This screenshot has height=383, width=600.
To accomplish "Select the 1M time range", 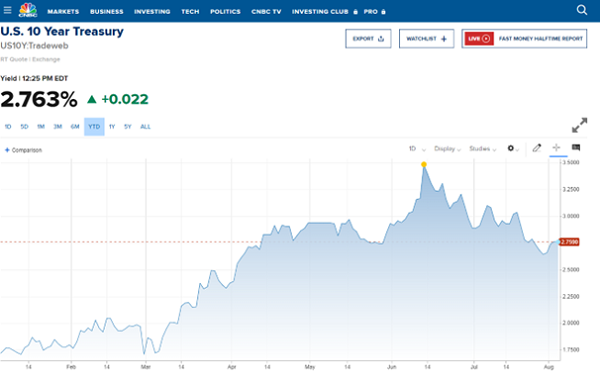I will [41, 127].
